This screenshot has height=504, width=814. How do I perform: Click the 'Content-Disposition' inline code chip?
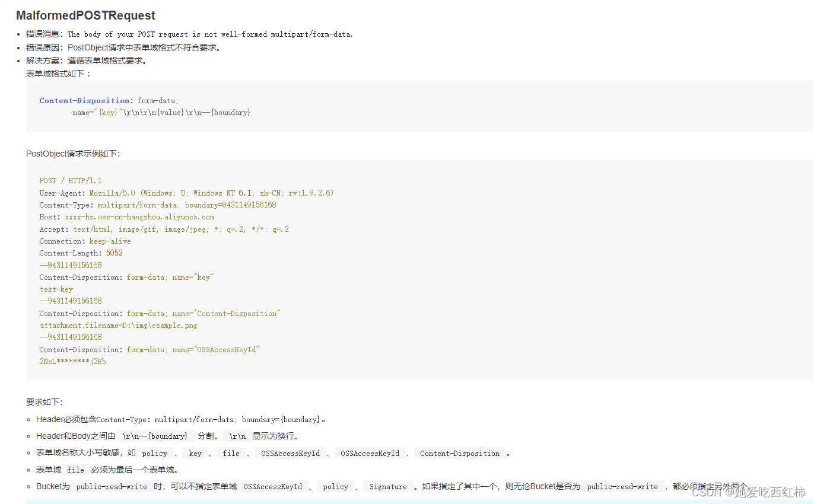click(460, 453)
